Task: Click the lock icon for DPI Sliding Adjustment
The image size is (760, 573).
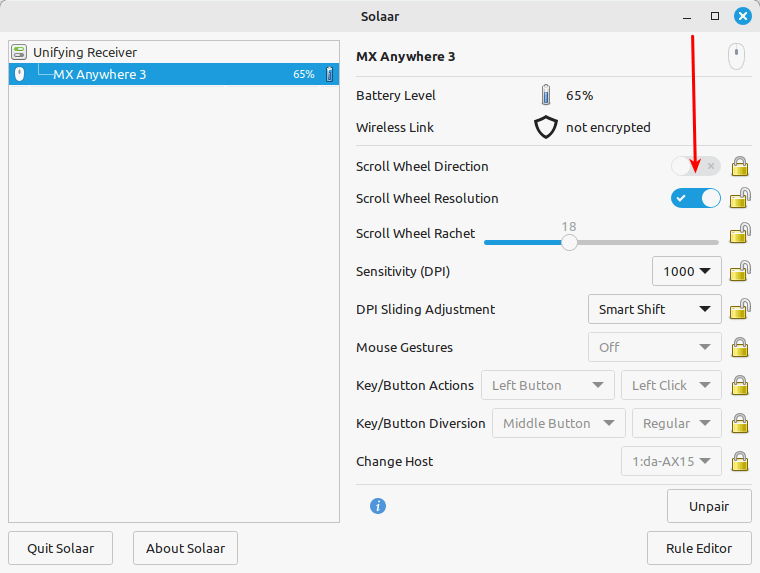Action: (740, 309)
